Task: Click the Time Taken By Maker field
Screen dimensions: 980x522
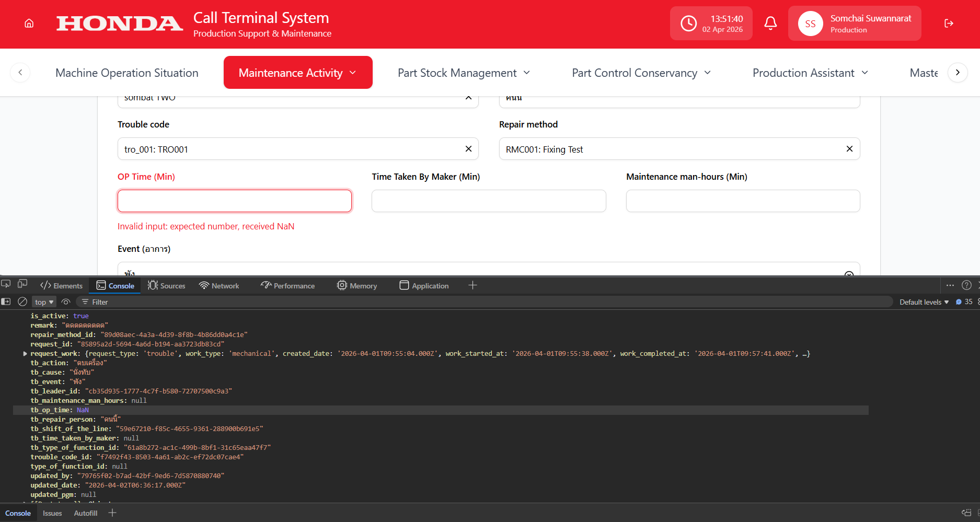Action: tap(488, 201)
